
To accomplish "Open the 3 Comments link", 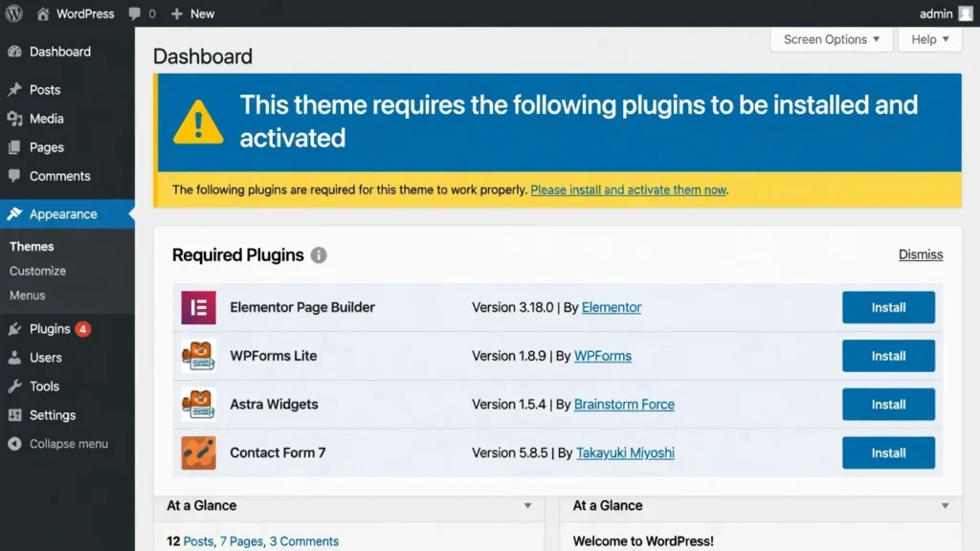I will point(303,541).
